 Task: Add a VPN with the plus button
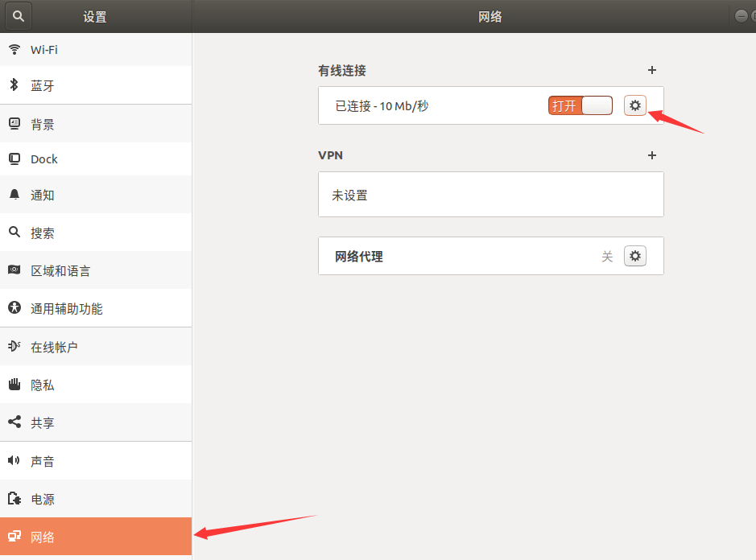(x=652, y=155)
